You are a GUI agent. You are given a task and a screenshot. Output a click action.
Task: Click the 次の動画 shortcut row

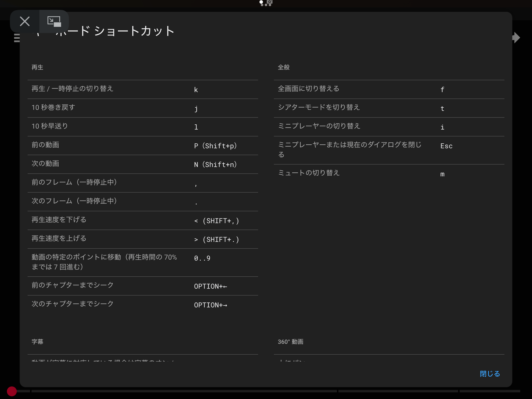[x=143, y=164]
